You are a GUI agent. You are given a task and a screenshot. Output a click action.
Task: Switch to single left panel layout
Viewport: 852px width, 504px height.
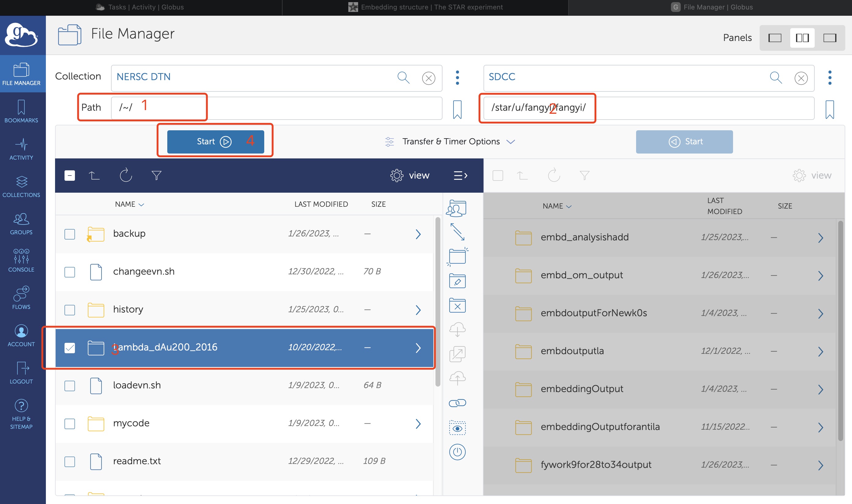click(774, 38)
